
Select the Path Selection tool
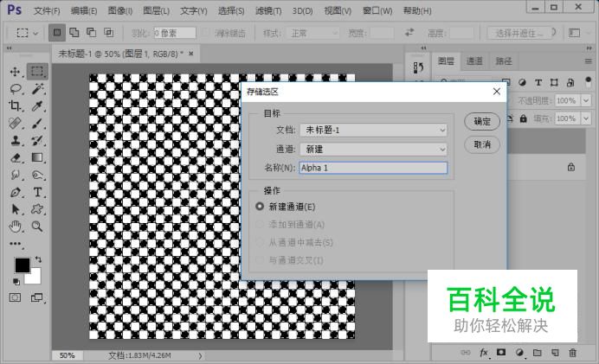(x=16, y=209)
